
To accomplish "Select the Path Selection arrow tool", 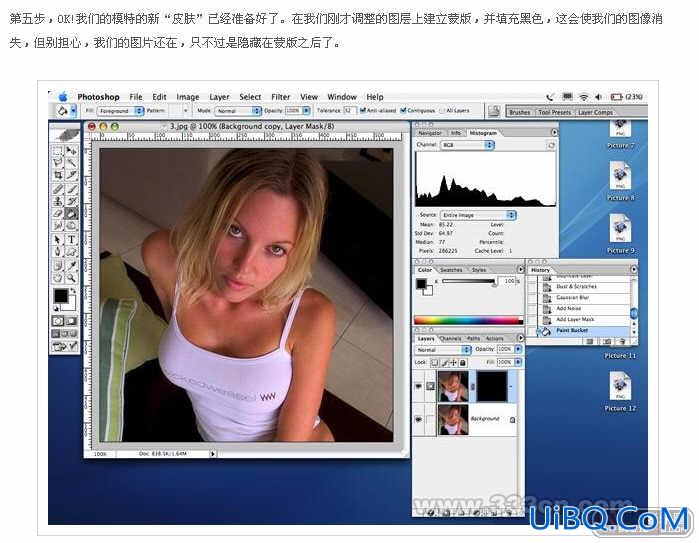I will [58, 240].
